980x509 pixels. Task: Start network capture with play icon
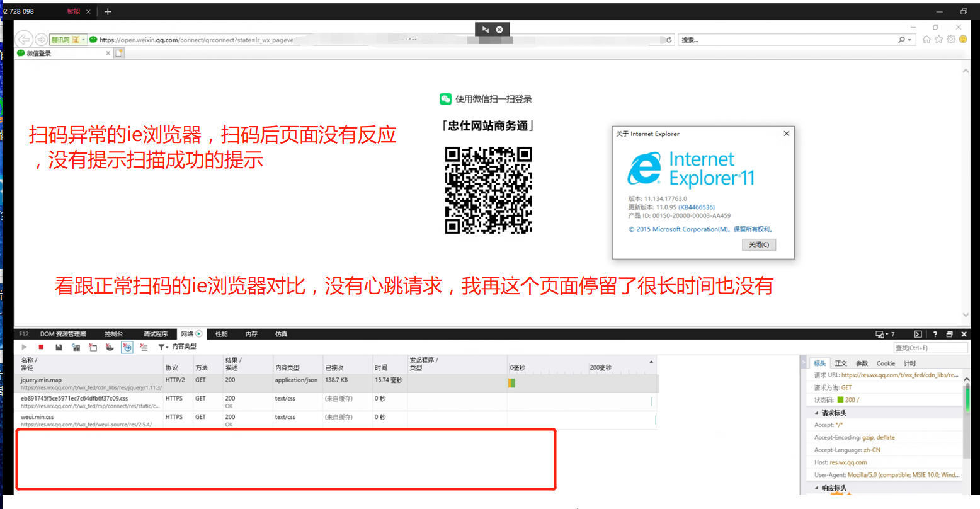pos(25,347)
